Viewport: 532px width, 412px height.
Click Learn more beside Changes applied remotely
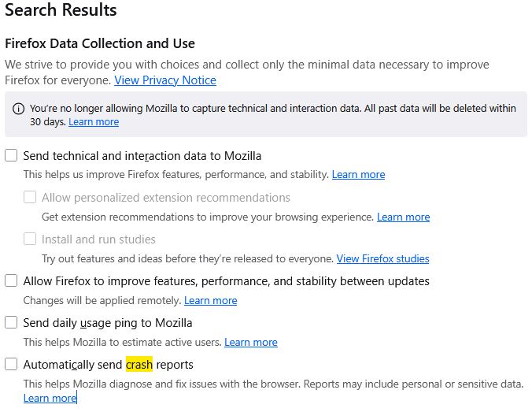[210, 300]
